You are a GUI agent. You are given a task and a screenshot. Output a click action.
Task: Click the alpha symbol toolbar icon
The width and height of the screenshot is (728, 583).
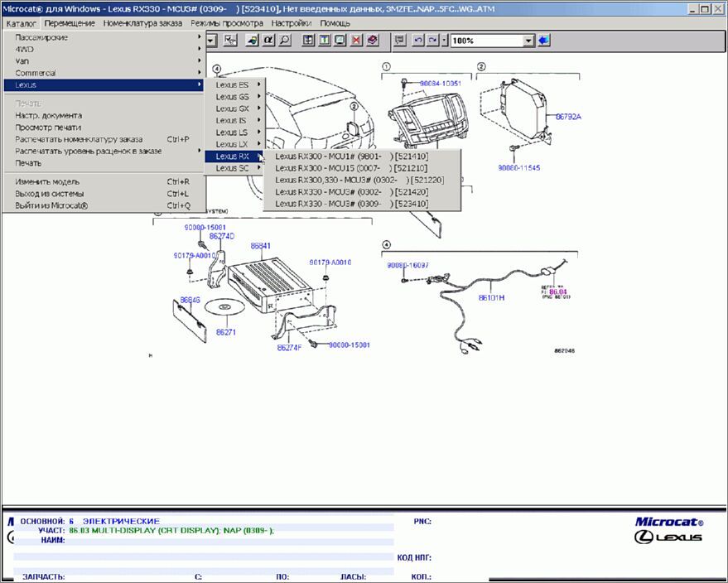[x=268, y=40]
